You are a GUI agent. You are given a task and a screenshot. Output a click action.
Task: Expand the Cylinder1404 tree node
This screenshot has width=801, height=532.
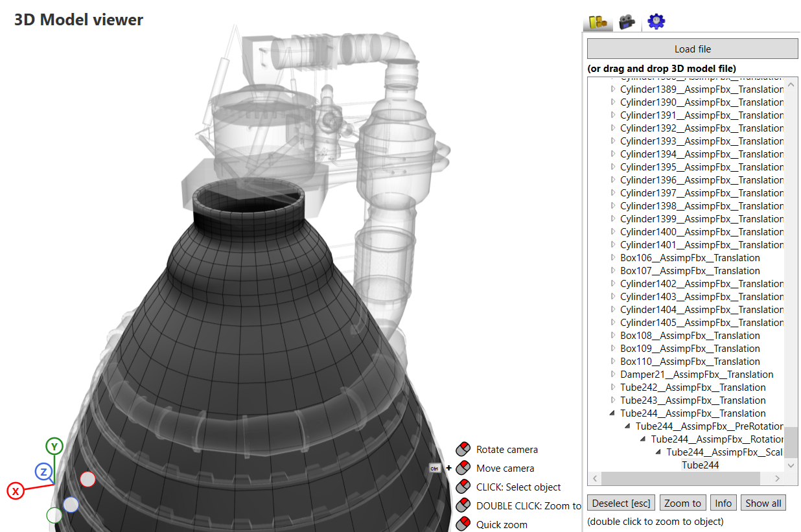[613, 309]
